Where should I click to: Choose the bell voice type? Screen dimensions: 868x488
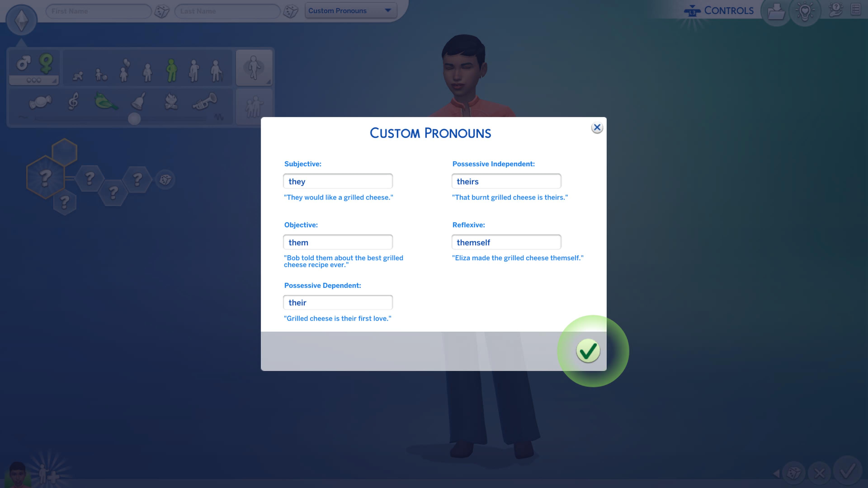click(x=138, y=101)
